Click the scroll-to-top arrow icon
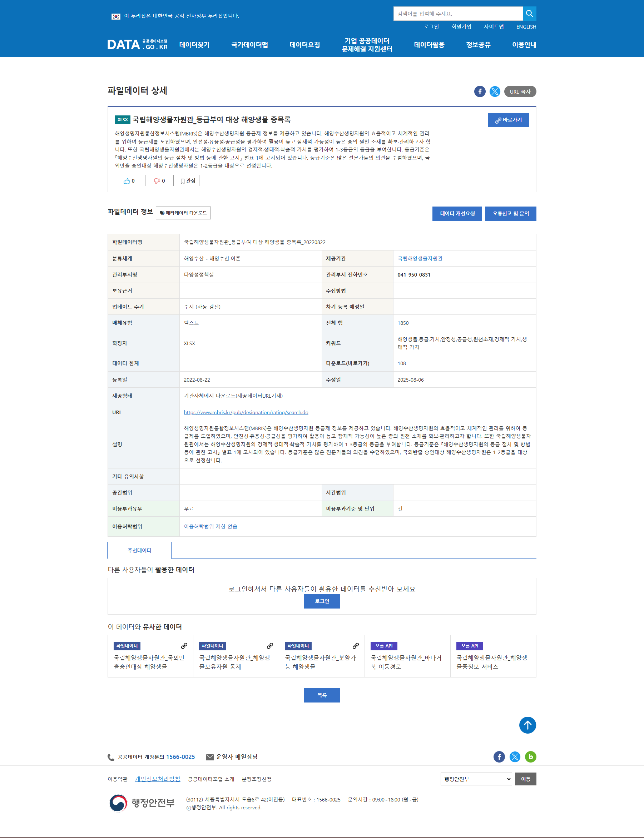Image resolution: width=644 pixels, height=839 pixels. point(527,725)
